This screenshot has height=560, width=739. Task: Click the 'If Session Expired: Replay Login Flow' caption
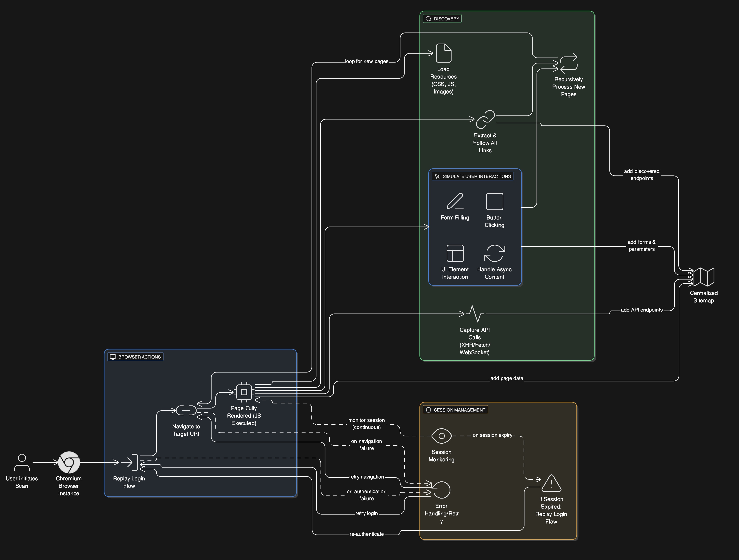coord(551,510)
